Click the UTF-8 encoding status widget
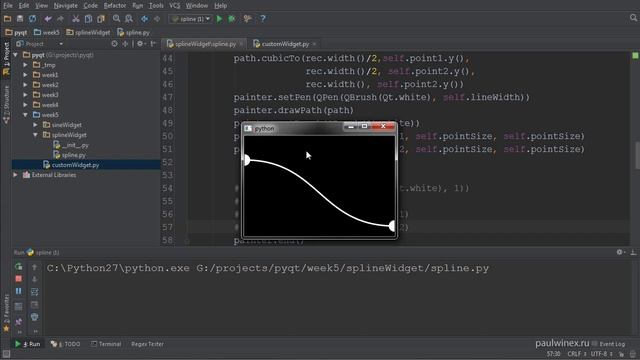The width and height of the screenshot is (640, 360). pyautogui.click(x=602, y=354)
